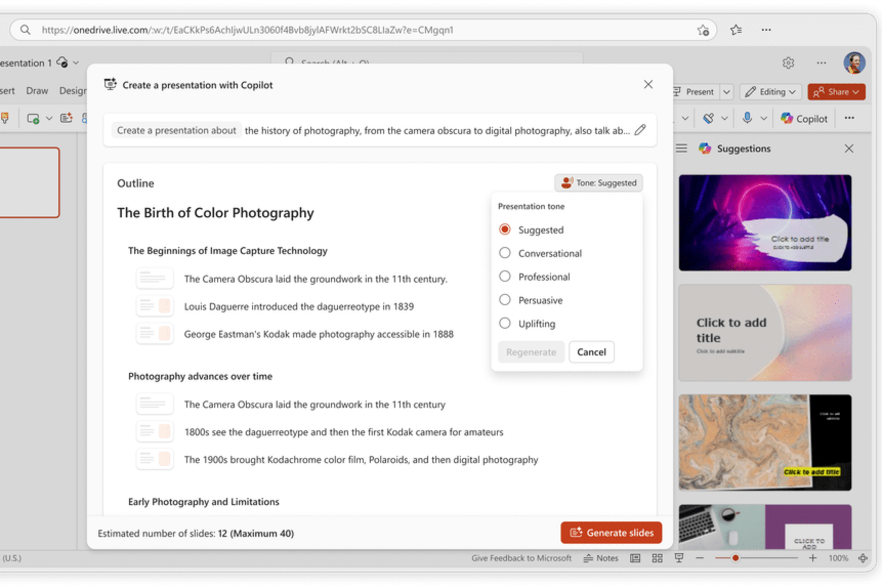The height and width of the screenshot is (588, 882).
Task: Click the zoom out minus icon
Action: (x=699, y=558)
